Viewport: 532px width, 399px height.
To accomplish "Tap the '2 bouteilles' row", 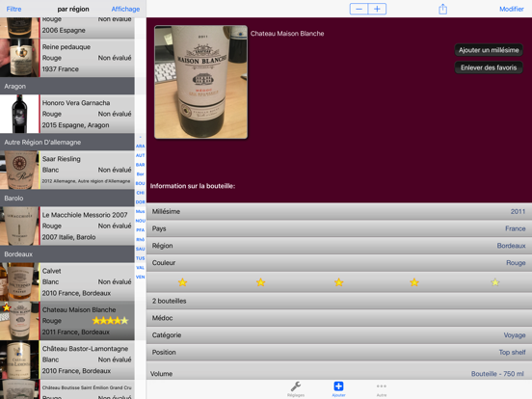I will click(339, 301).
